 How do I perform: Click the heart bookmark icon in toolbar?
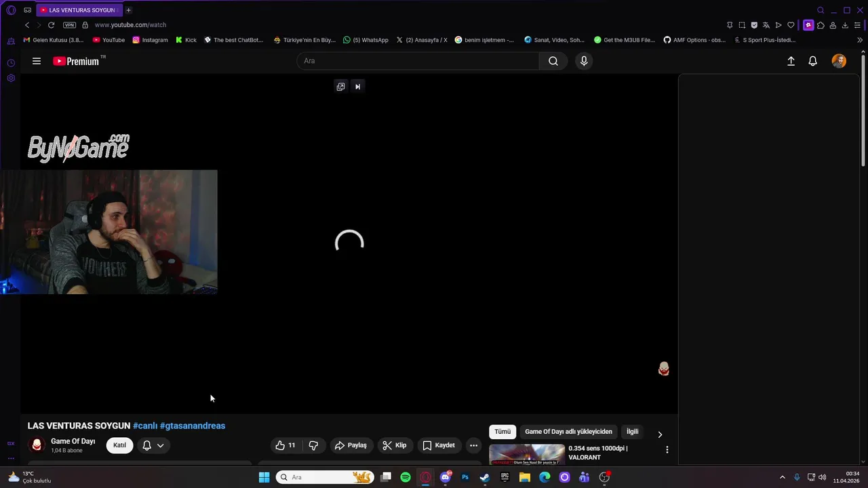[791, 25]
